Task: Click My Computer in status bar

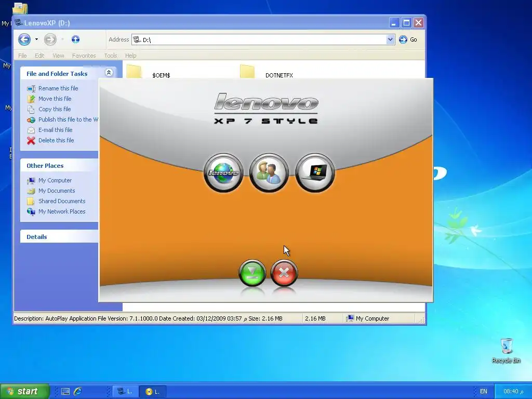Action: pos(367,318)
